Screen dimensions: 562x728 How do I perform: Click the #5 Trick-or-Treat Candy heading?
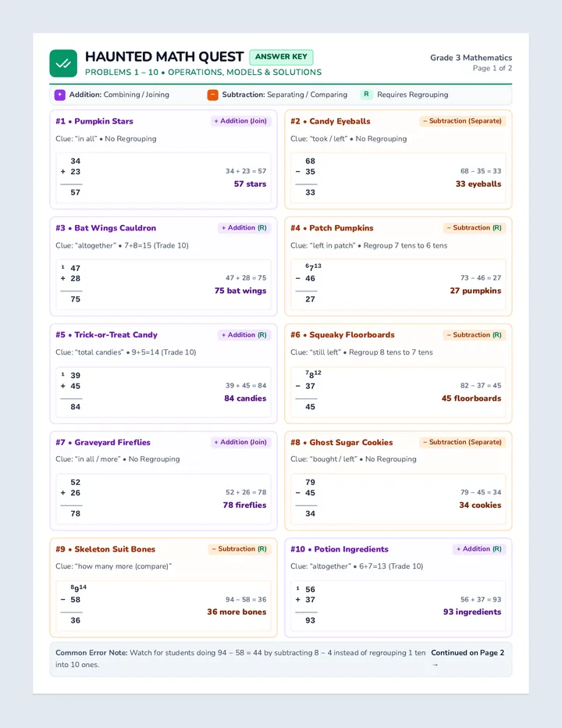106,335
